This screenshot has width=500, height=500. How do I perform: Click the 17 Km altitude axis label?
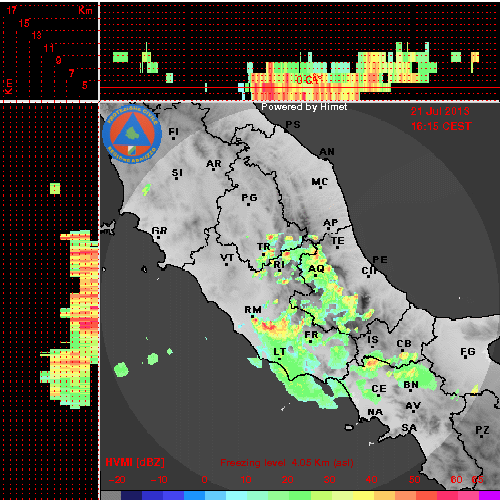[12, 10]
